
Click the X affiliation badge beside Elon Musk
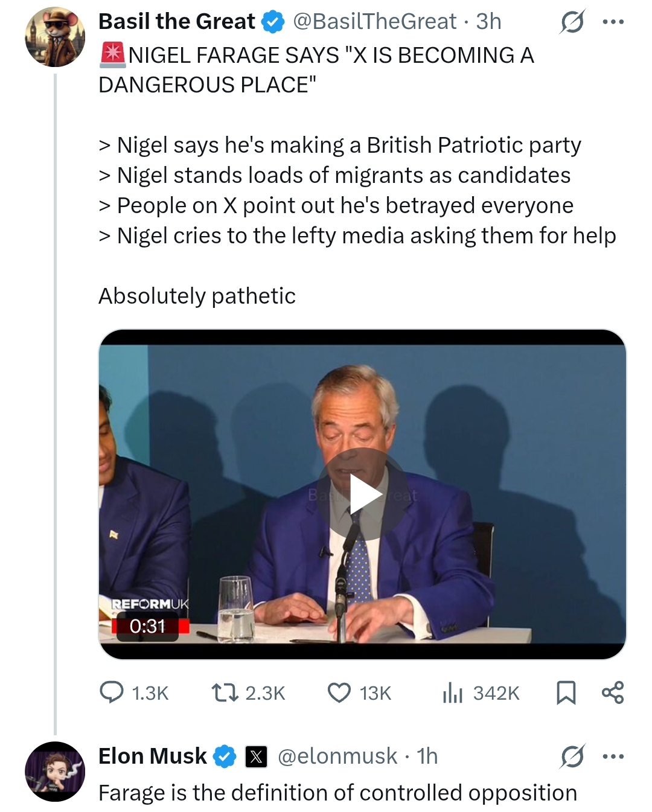256,756
